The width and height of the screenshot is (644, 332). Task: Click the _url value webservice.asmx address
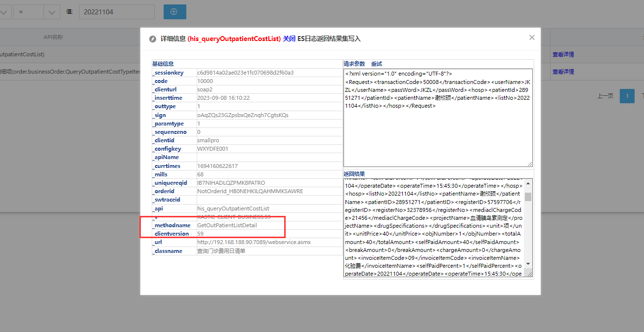254,242
